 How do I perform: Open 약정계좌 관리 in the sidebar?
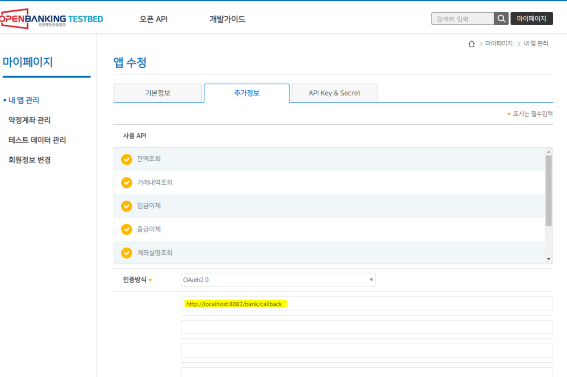[29, 120]
